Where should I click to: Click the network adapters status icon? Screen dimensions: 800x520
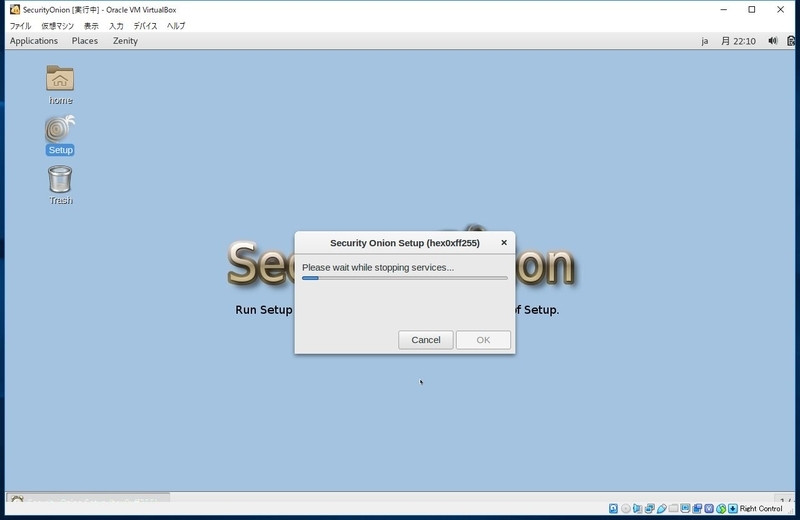pos(649,508)
